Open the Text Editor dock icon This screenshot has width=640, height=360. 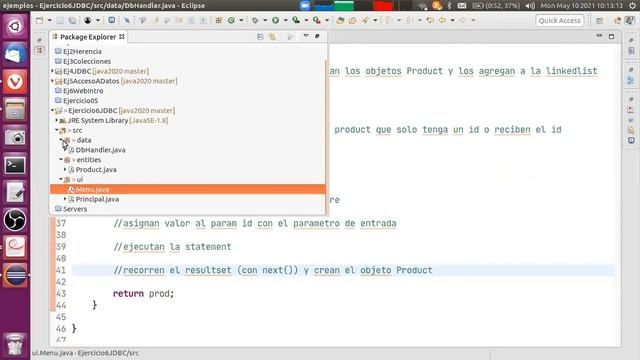(x=15, y=192)
